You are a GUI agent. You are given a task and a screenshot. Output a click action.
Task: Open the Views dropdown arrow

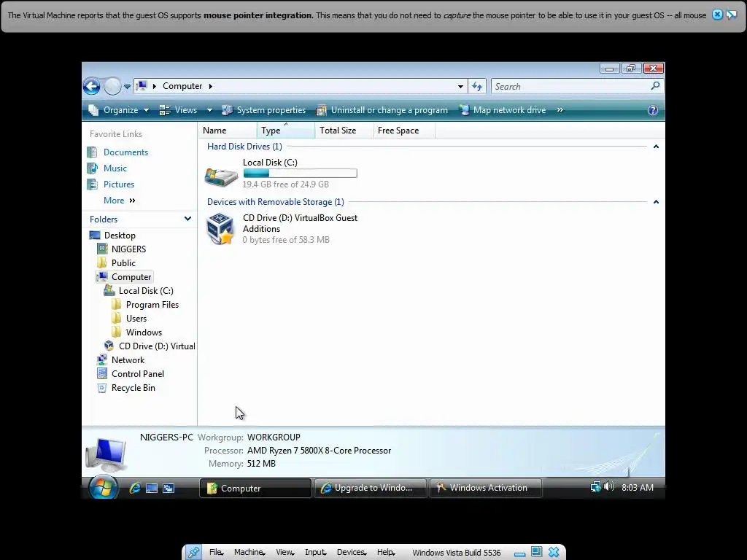209,110
